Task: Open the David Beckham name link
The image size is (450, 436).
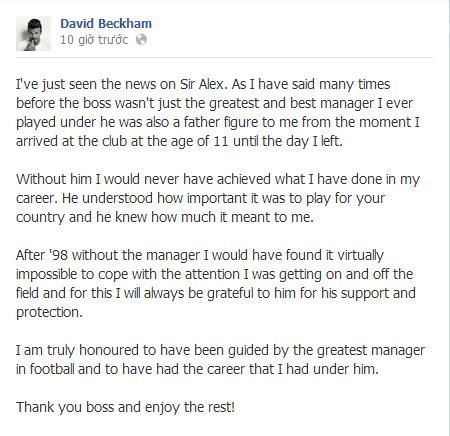Action: click(106, 23)
